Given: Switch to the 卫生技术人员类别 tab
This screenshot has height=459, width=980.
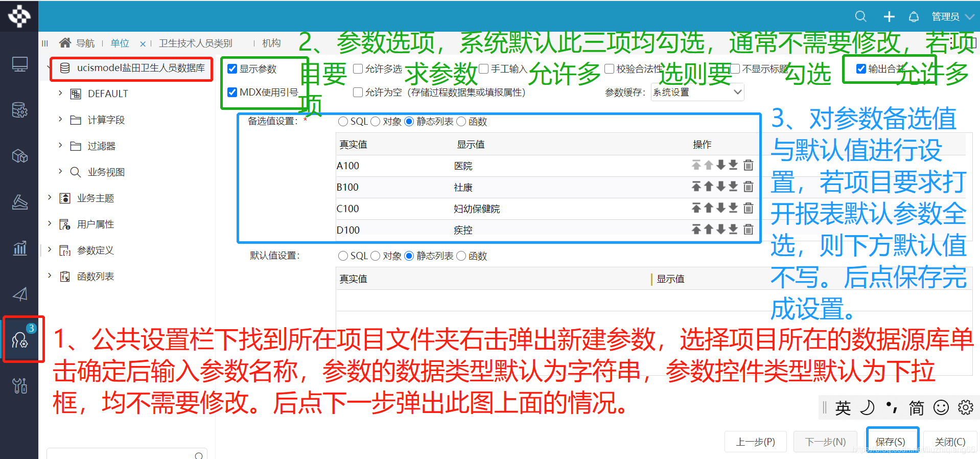Looking at the screenshot, I should point(195,43).
